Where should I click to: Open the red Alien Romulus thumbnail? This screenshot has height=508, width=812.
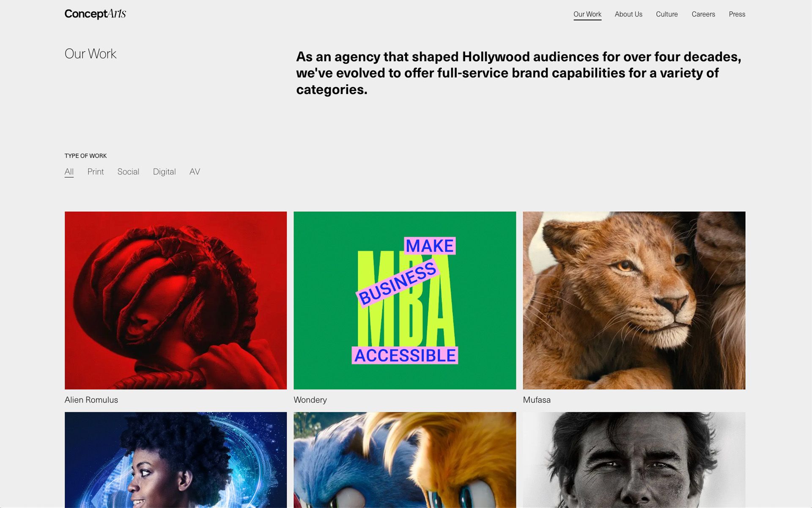tap(176, 301)
